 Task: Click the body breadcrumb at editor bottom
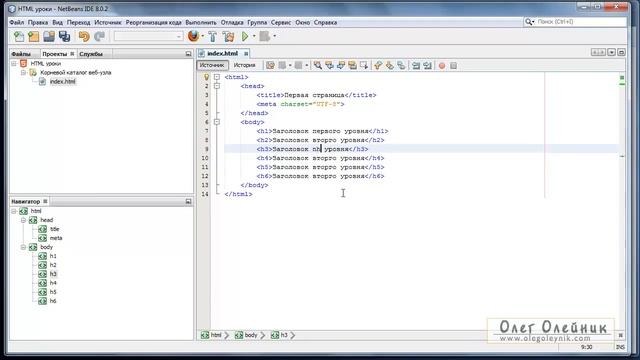click(246, 335)
